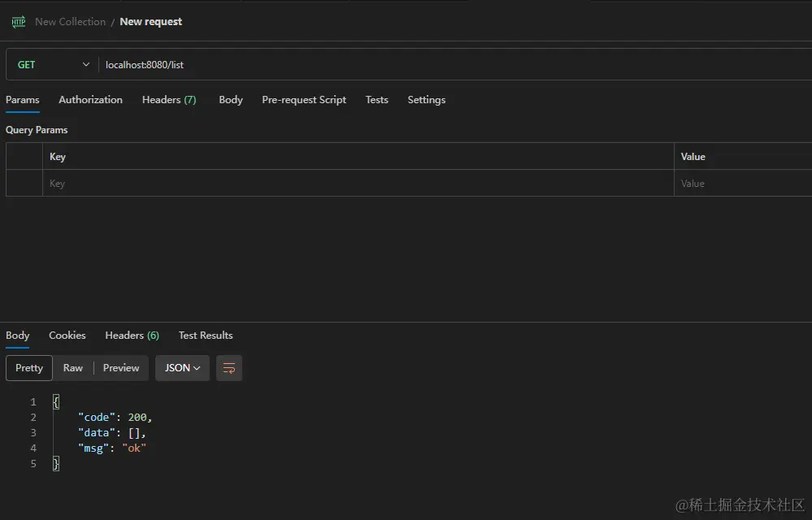
Task: Click the localhost:8080/list URL field
Action: coord(456,65)
